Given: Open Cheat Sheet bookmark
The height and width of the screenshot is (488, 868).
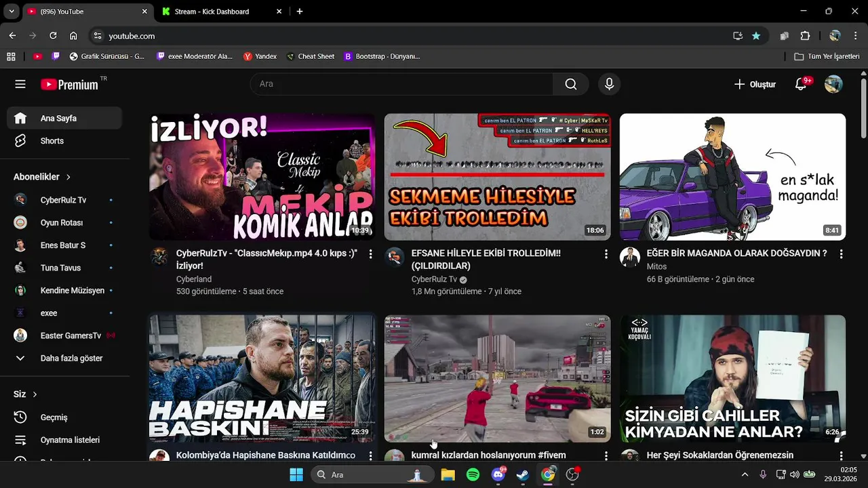Looking at the screenshot, I should pos(311,56).
